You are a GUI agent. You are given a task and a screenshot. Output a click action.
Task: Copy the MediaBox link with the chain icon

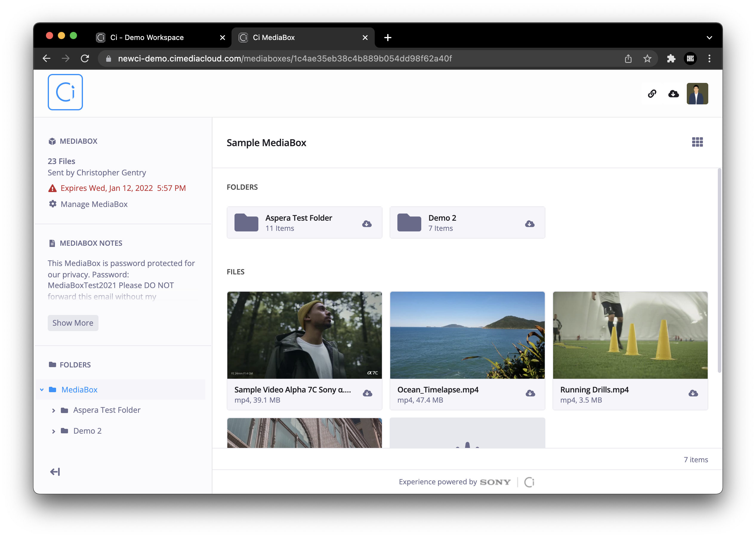point(652,94)
